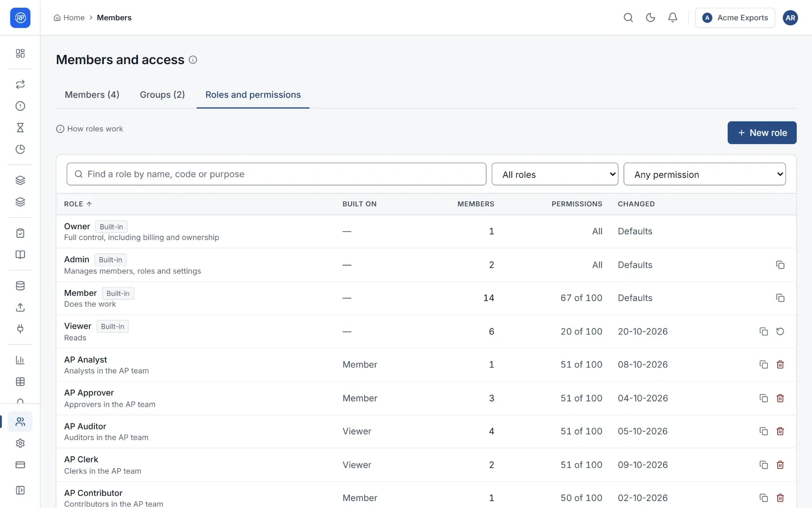
Task: Duplicate the Admin role
Action: pyautogui.click(x=780, y=265)
